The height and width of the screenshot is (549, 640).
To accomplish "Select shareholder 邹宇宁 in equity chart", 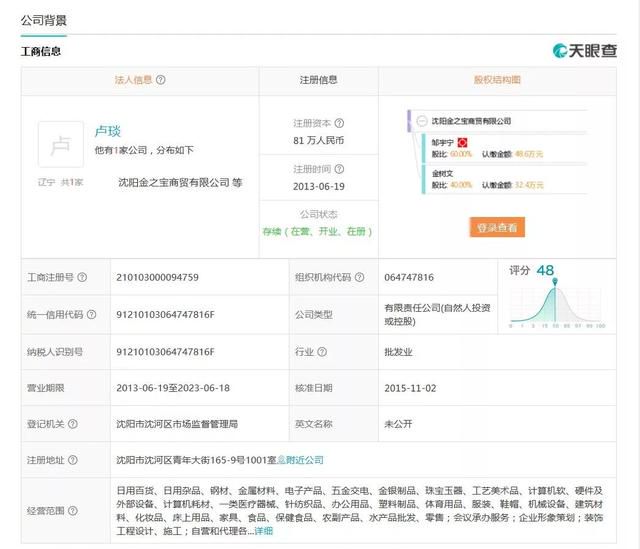I will pyautogui.click(x=443, y=142).
